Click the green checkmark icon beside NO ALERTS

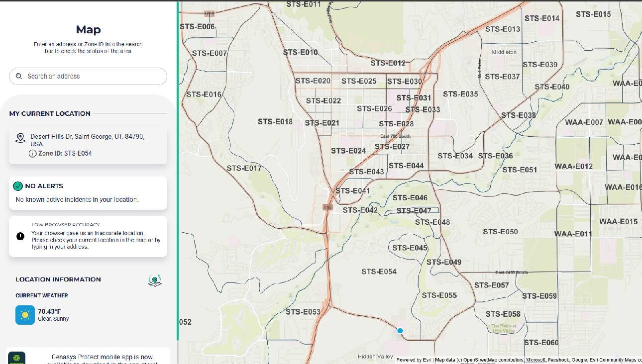18,186
